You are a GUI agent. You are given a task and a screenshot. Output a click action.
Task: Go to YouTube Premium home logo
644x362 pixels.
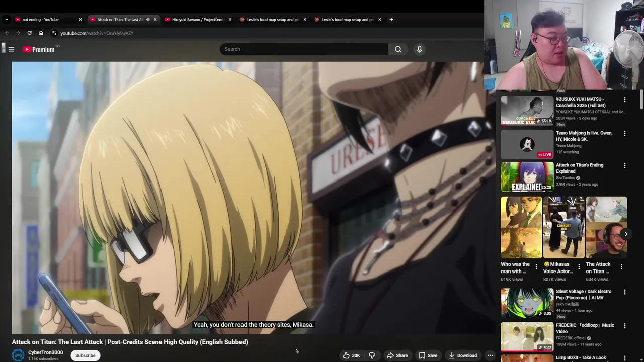click(39, 49)
